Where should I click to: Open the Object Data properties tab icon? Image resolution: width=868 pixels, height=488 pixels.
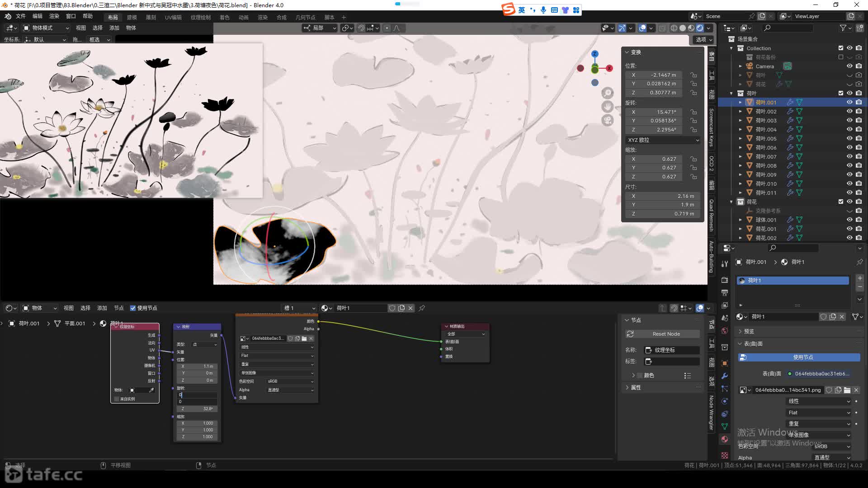point(725,427)
